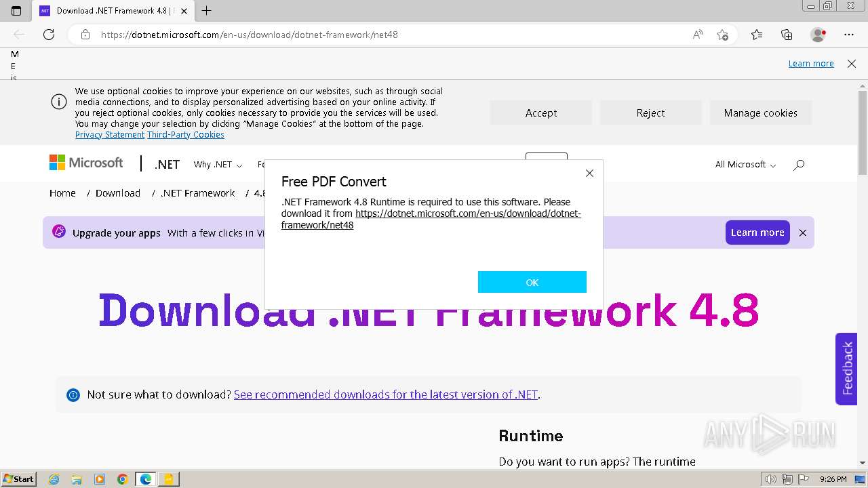Screen dimensions: 868x488
Task: View site information lock icon
Action: coord(85,35)
